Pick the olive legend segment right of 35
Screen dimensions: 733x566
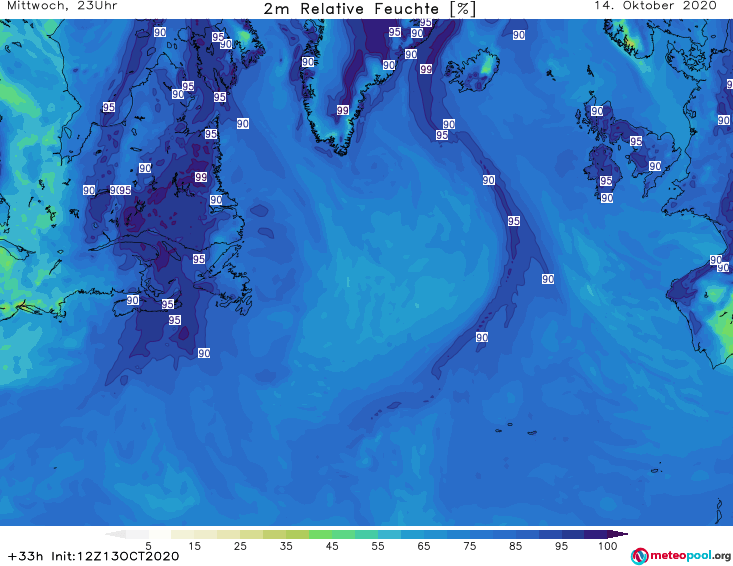pos(297,534)
